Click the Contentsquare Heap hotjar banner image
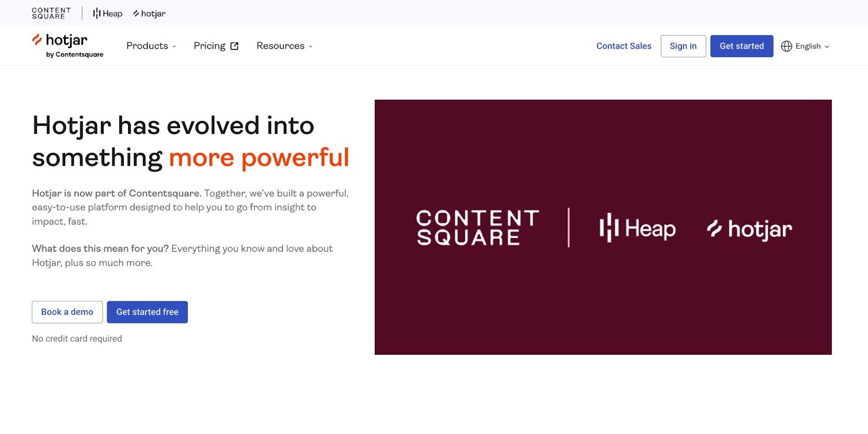 click(603, 227)
